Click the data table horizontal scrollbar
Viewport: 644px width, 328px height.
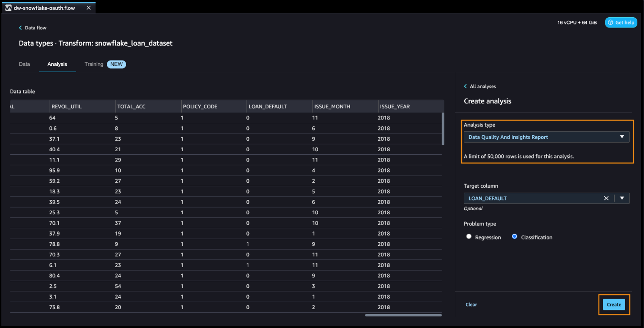[x=403, y=315]
